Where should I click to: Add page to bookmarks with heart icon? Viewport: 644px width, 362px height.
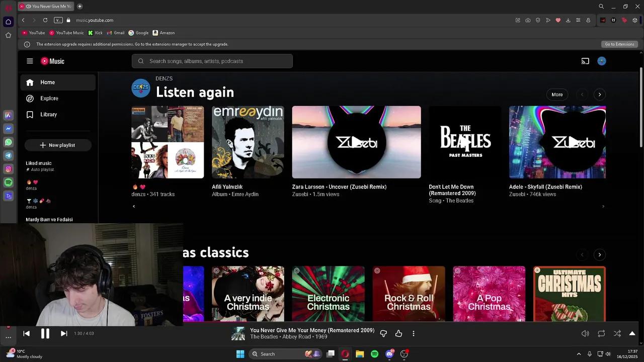[x=558, y=20]
